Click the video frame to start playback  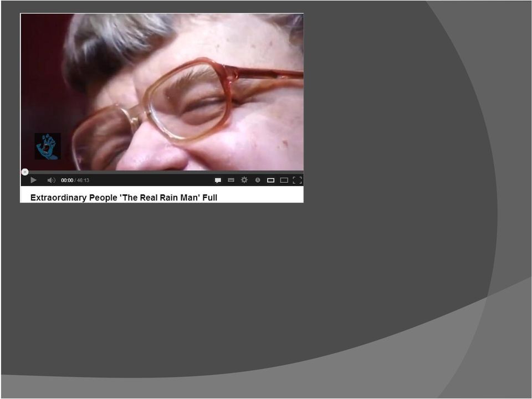click(x=162, y=92)
